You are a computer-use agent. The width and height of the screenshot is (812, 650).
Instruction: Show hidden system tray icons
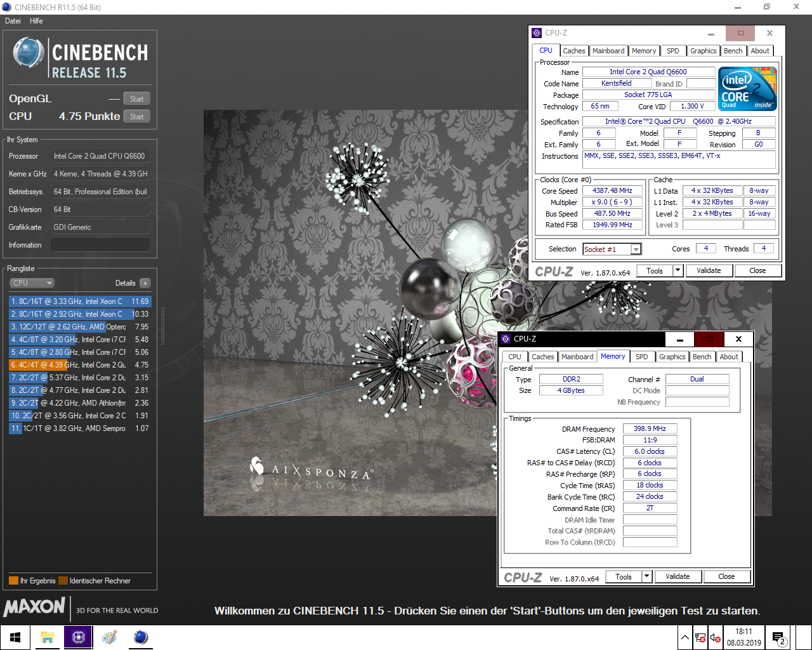click(x=685, y=638)
